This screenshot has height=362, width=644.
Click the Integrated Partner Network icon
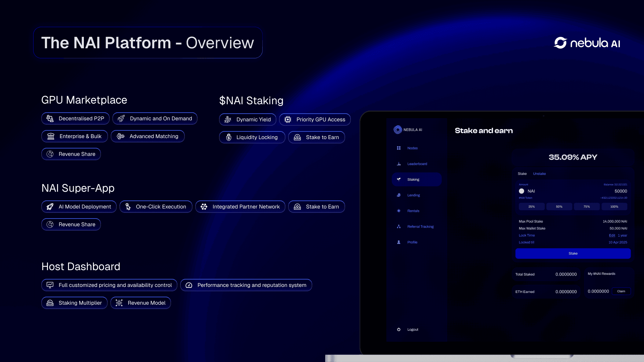204,207
